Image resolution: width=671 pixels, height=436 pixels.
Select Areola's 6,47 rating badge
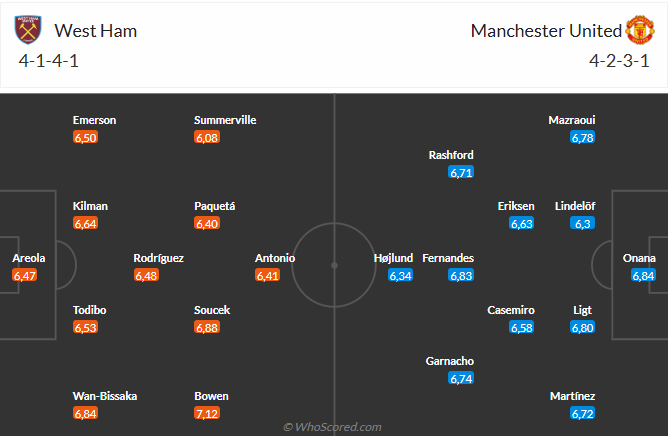click(x=24, y=275)
